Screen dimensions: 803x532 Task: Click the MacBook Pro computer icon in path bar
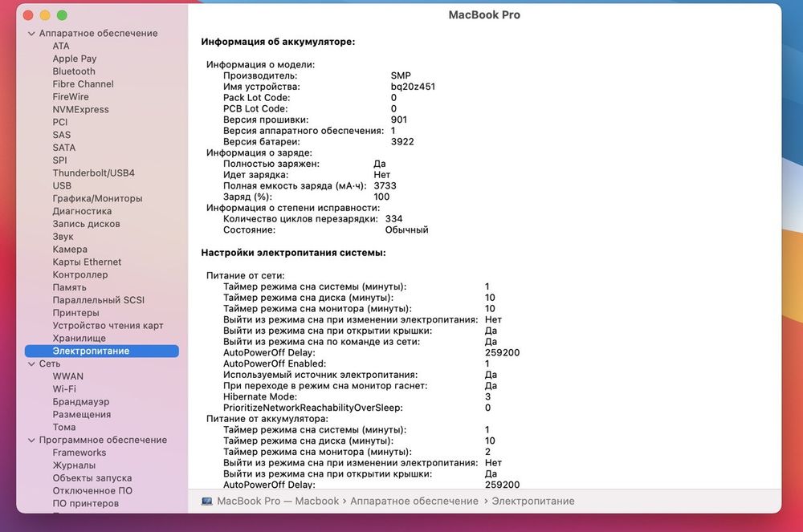coord(207,502)
